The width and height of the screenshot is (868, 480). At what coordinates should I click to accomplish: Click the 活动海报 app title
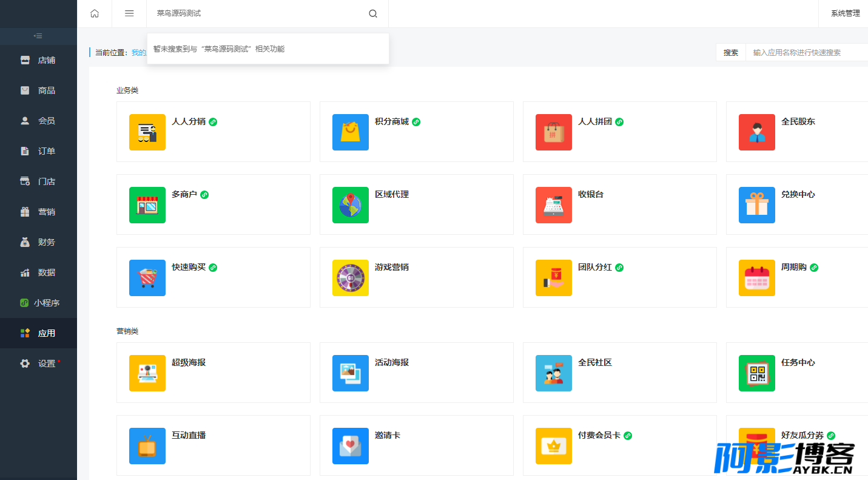coord(392,362)
